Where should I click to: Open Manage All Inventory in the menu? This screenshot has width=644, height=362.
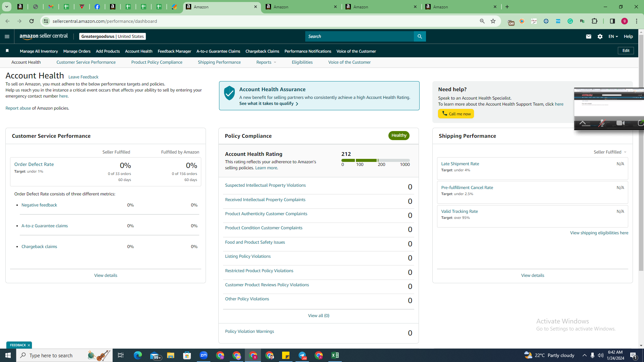(x=39, y=51)
